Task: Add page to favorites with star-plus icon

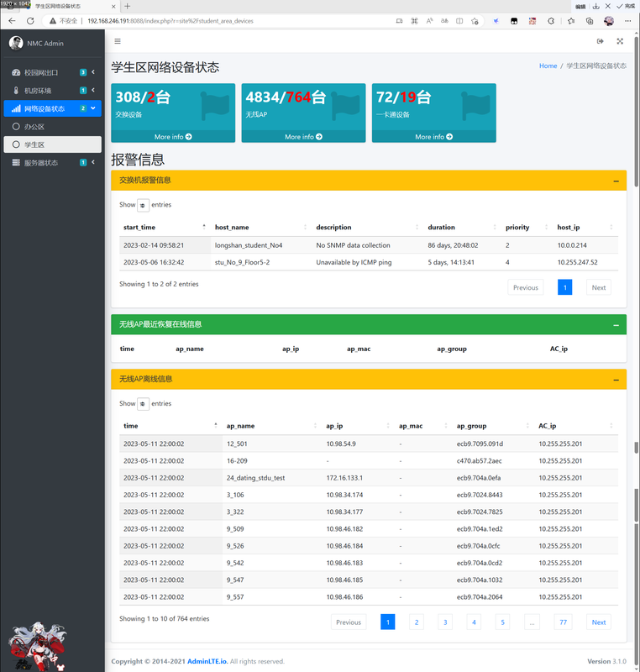Action: [475, 20]
